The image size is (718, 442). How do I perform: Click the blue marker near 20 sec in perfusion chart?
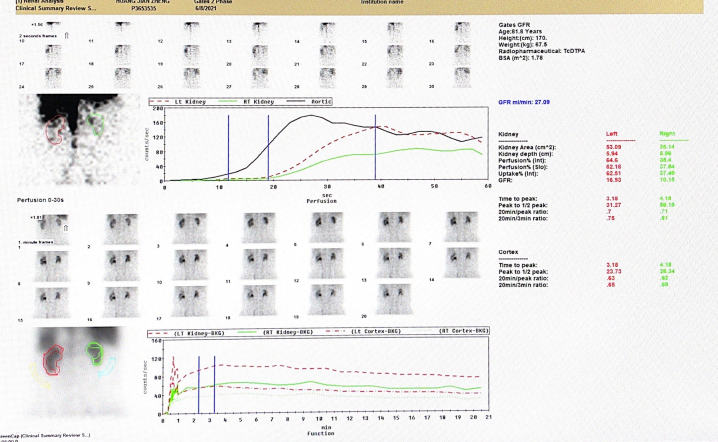(268, 147)
